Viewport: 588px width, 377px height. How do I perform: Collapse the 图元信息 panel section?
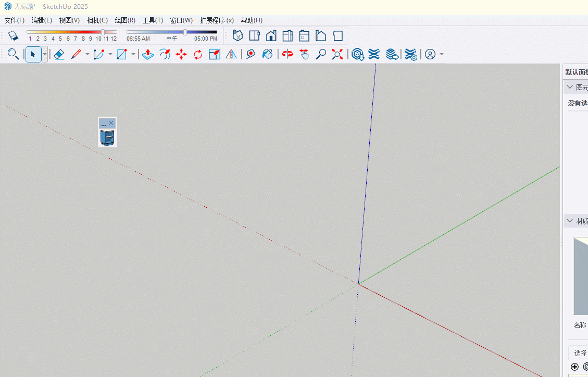click(570, 87)
